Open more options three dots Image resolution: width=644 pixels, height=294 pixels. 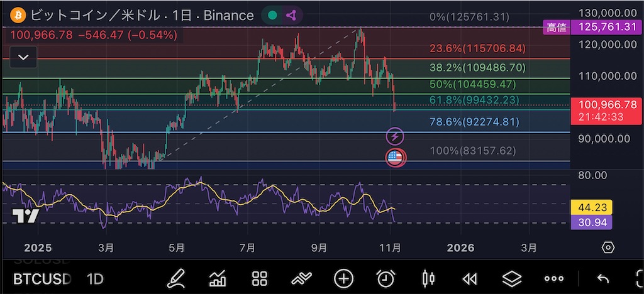(554, 279)
